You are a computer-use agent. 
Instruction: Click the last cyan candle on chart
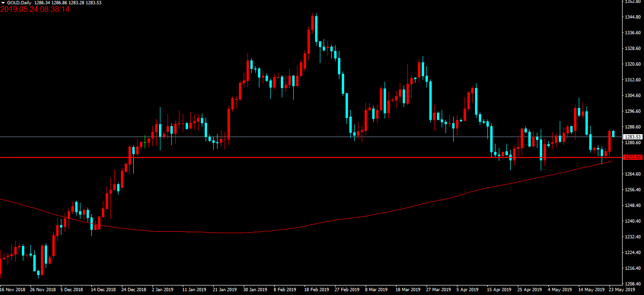coord(613,134)
